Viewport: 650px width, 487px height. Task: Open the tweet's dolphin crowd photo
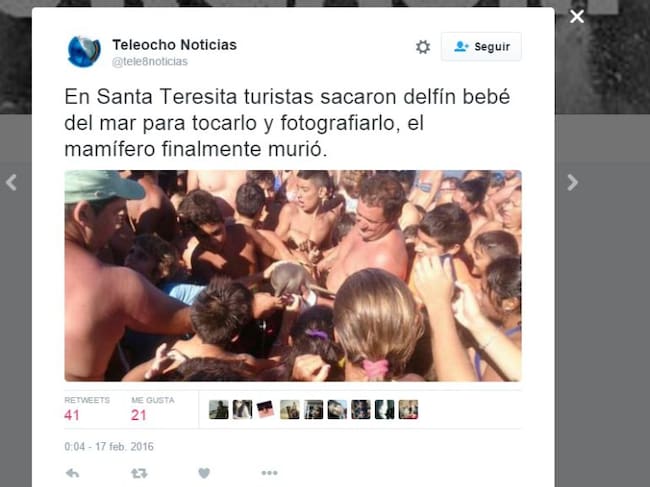293,276
